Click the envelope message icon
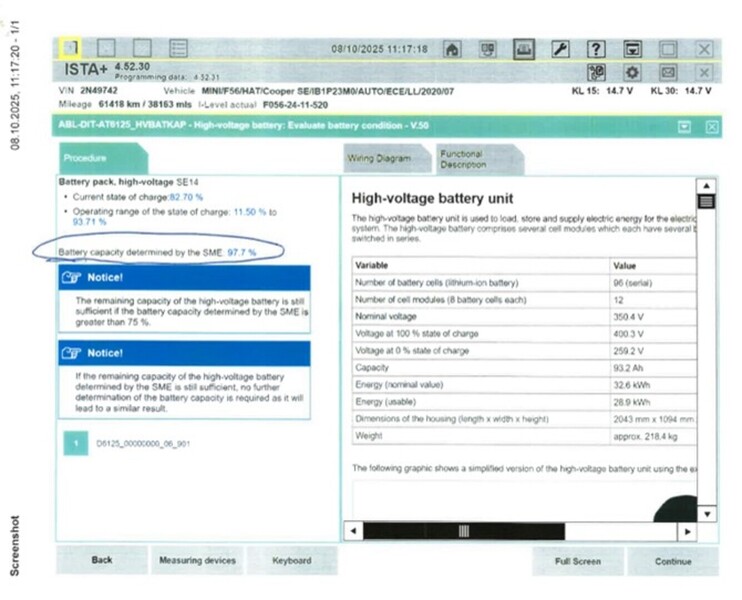The image size is (742, 600). [x=668, y=72]
